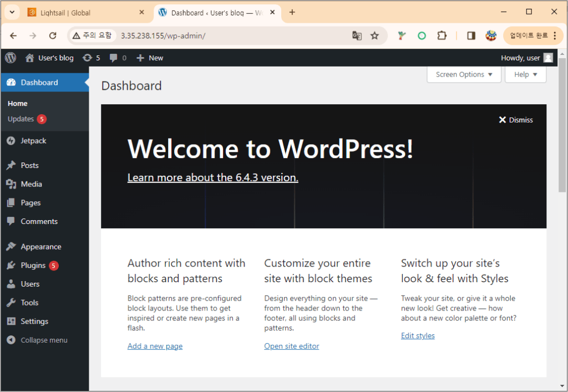Open the browser three-dot menu
568x392 pixels.
(555, 35)
